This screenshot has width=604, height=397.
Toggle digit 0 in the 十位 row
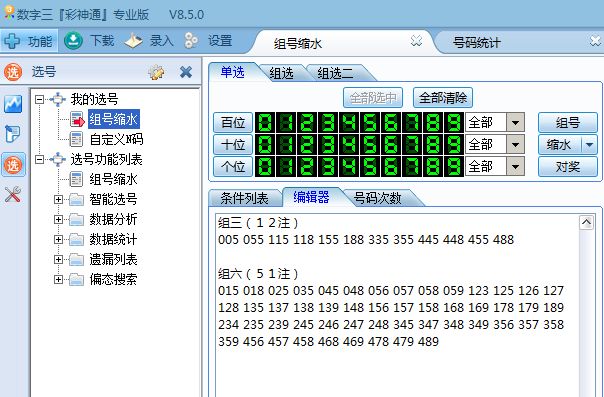[x=265, y=145]
